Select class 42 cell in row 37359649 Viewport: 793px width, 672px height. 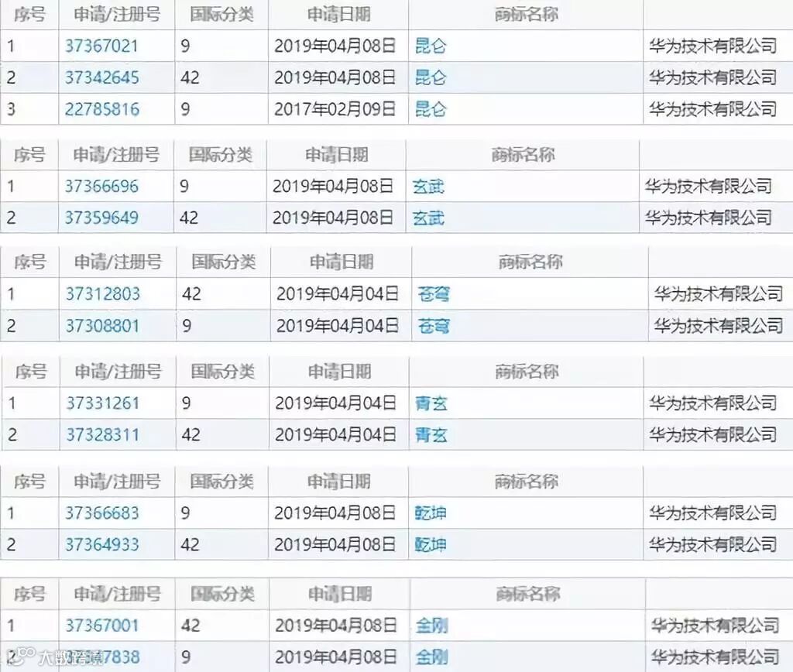tap(189, 218)
